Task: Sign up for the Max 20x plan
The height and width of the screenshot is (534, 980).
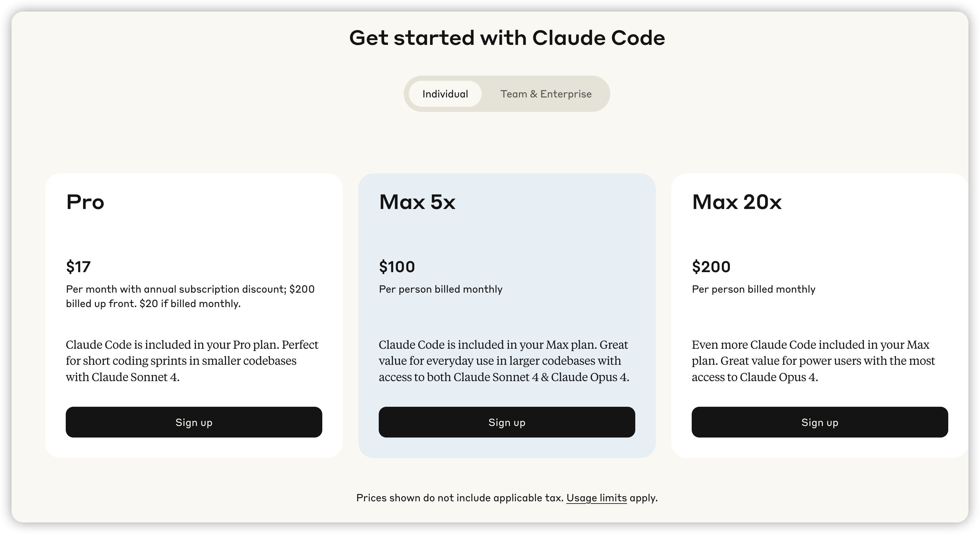Action: [x=819, y=422]
